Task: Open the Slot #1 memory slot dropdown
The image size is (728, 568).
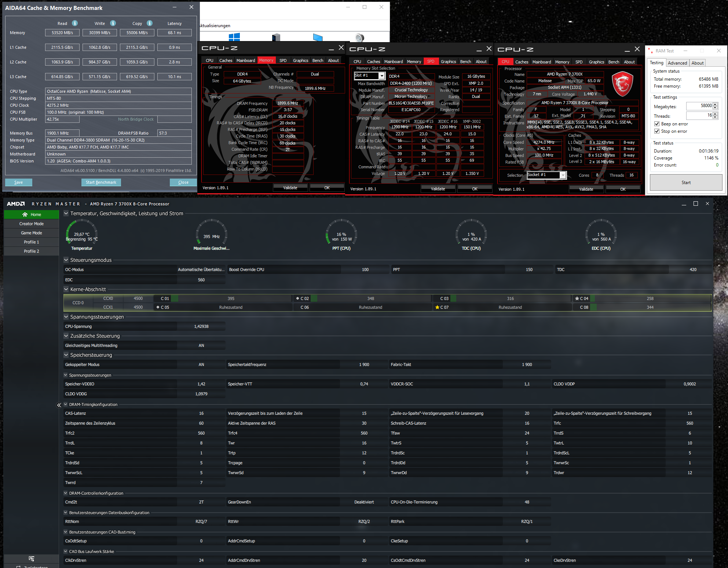Action: tap(381, 76)
